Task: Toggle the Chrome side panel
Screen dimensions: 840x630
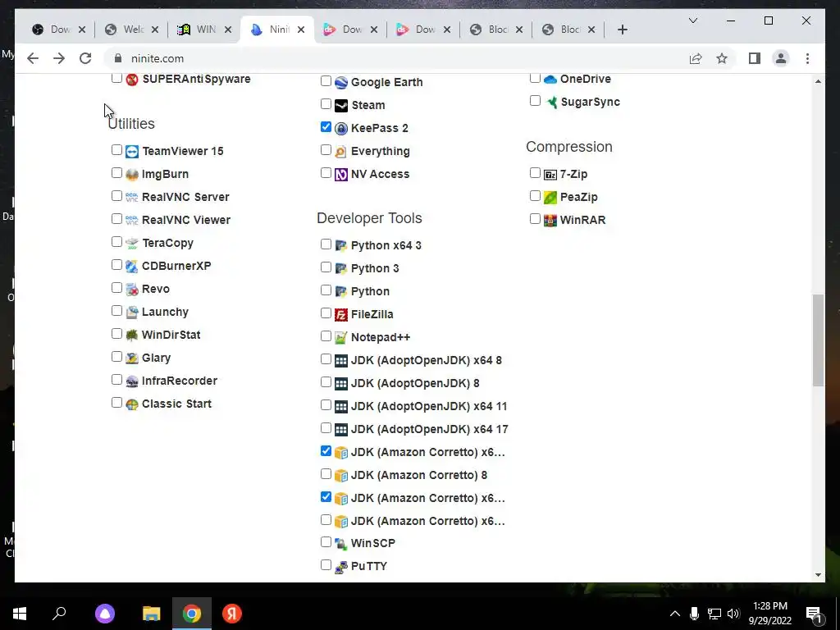Action: [x=755, y=58]
